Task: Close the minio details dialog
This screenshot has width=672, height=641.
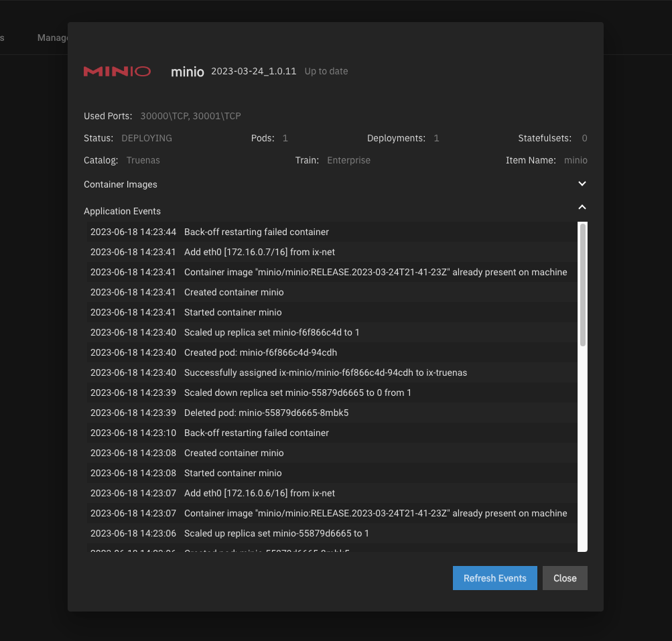Action: 564,578
